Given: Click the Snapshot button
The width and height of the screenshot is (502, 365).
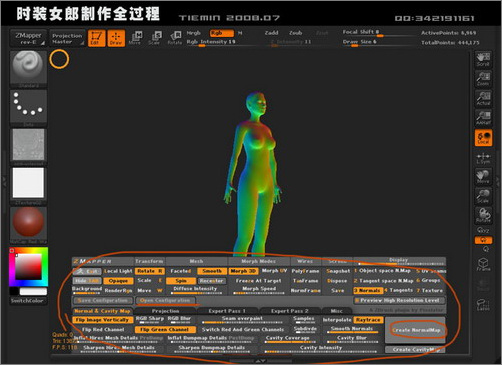Looking at the screenshot, I should pyautogui.click(x=338, y=271).
